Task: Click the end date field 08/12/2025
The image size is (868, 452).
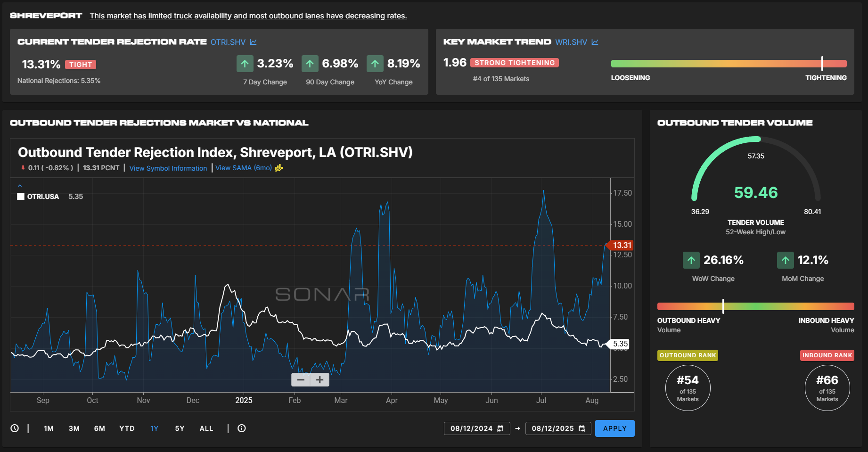Action: click(x=558, y=428)
